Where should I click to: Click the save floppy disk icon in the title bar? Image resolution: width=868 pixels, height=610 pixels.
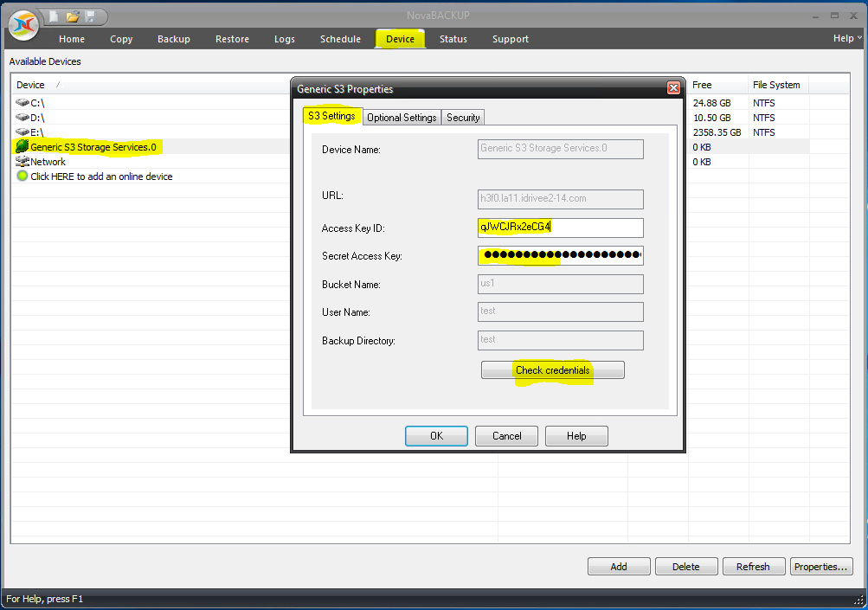click(x=91, y=16)
